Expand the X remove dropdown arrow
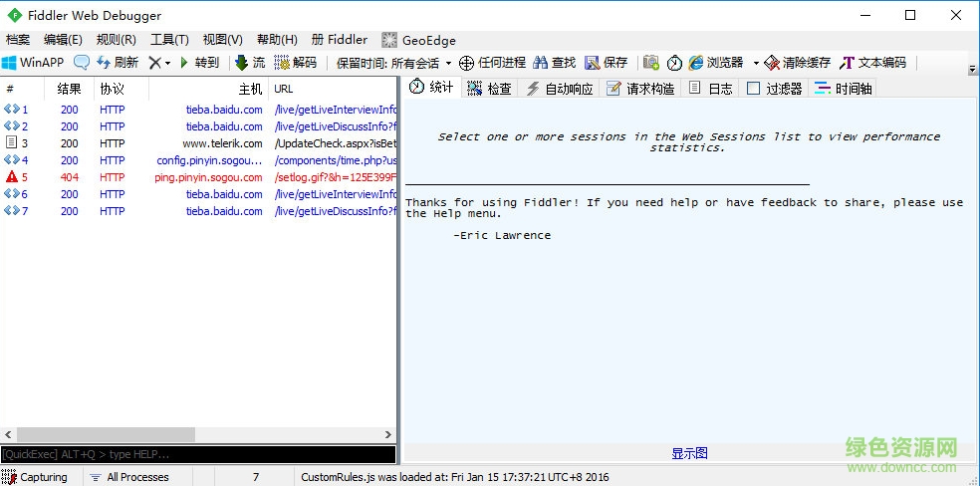Viewport: 980px width, 486px height. [x=167, y=63]
